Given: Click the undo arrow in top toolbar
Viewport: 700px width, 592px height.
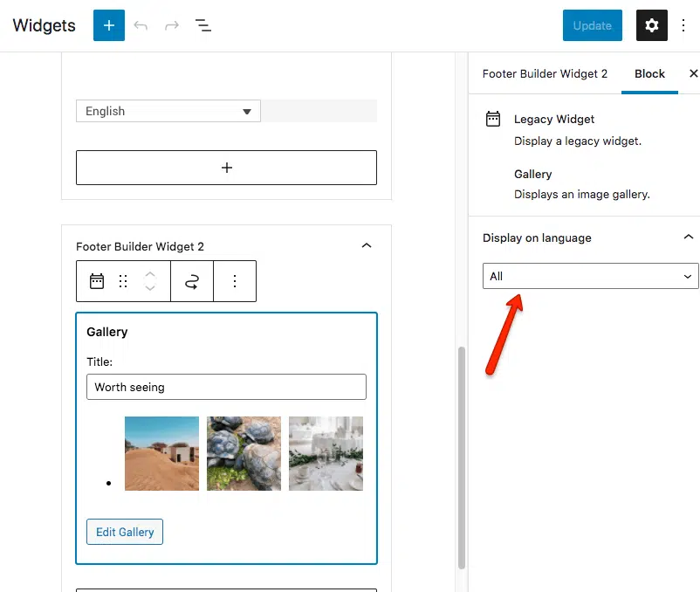Looking at the screenshot, I should pos(141,25).
